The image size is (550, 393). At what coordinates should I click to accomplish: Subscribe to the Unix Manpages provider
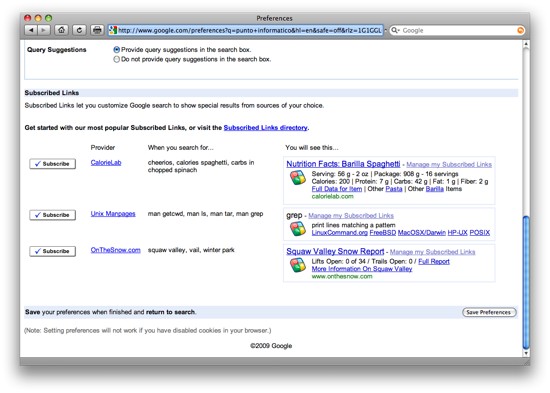click(53, 215)
